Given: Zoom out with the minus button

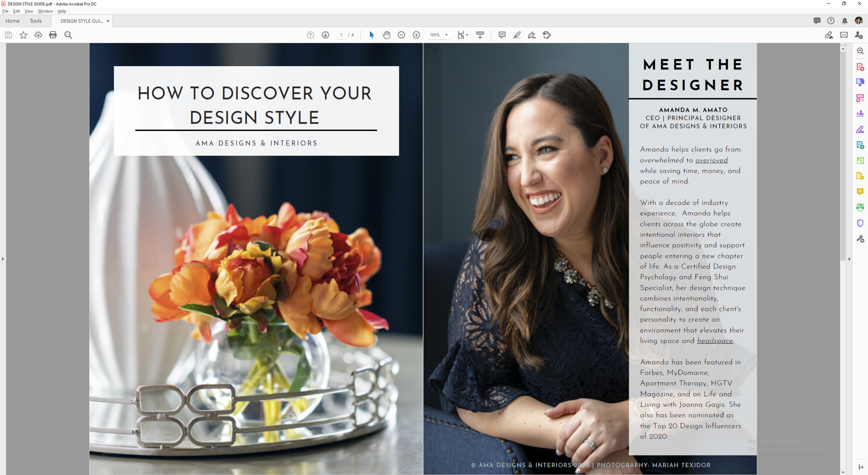Looking at the screenshot, I should point(401,35).
